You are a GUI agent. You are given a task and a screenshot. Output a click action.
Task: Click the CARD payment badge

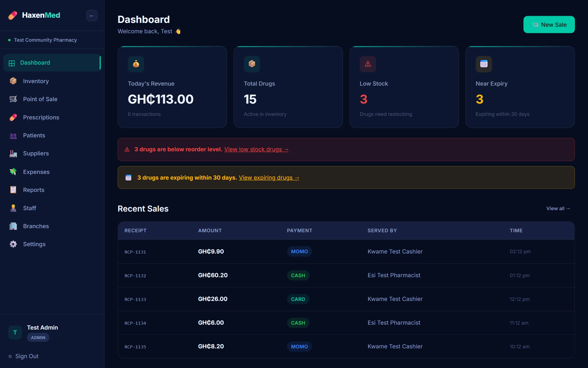click(298, 299)
